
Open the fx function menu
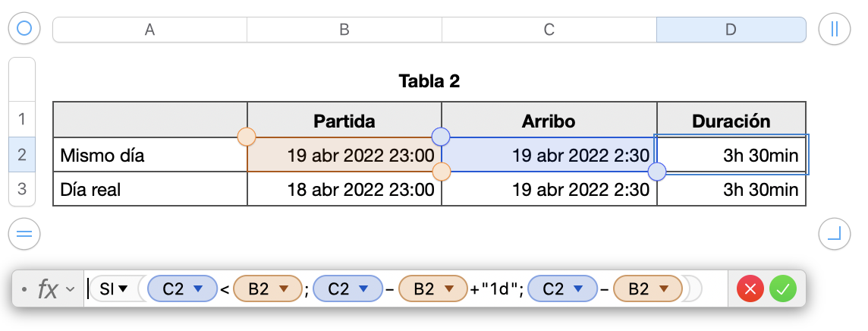pyautogui.click(x=55, y=288)
